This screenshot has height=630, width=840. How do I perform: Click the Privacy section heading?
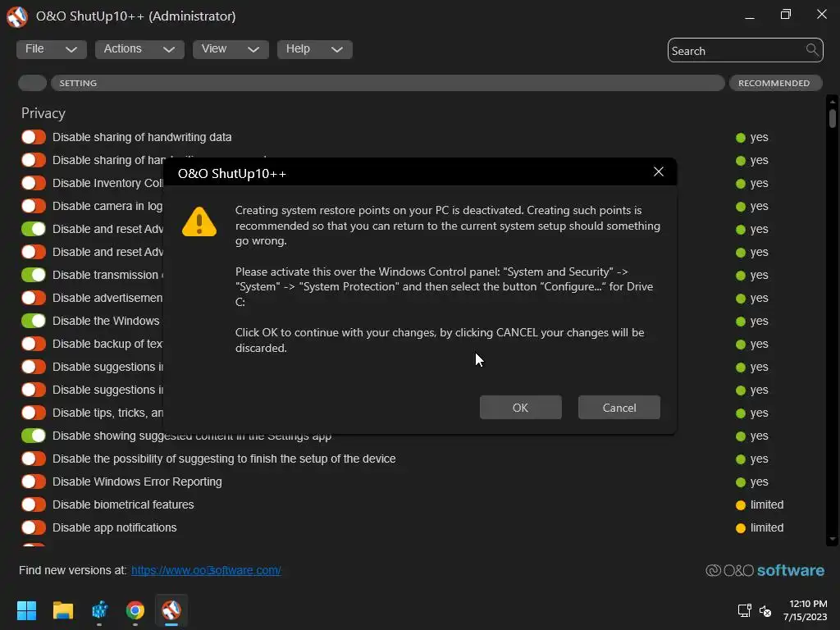click(43, 113)
